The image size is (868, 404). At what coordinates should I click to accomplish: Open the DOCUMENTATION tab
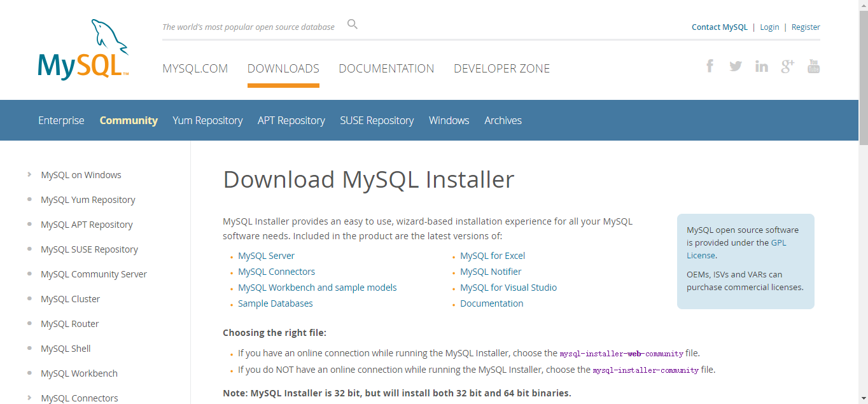(x=386, y=69)
